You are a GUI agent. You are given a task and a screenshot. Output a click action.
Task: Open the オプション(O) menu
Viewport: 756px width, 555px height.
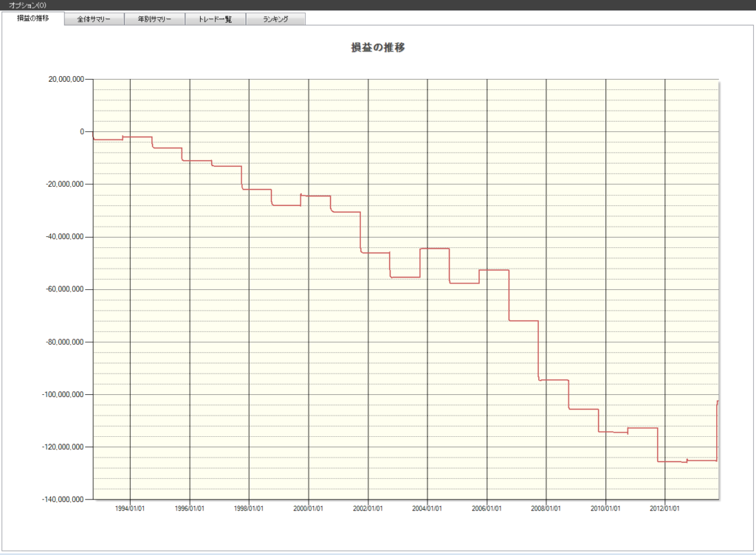coord(27,5)
